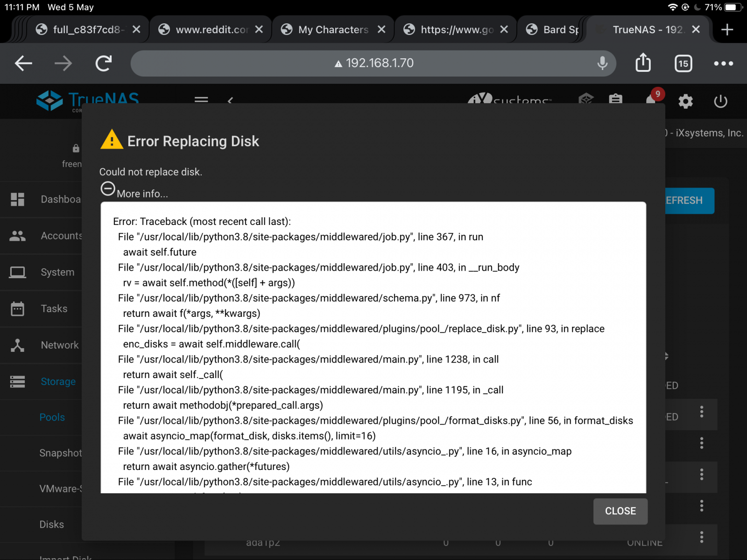Screen dimensions: 747x560
Task: Close the TrueNAS browser tab
Action: (x=696, y=30)
